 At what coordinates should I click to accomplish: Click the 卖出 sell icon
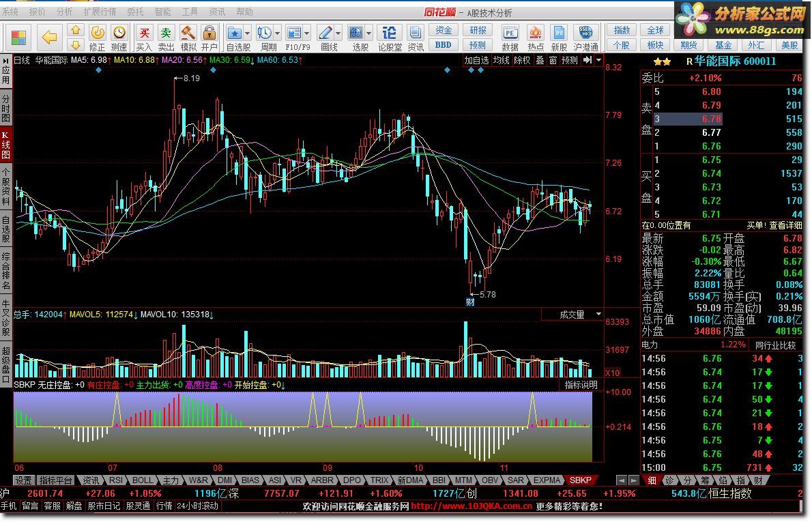pyautogui.click(x=166, y=38)
